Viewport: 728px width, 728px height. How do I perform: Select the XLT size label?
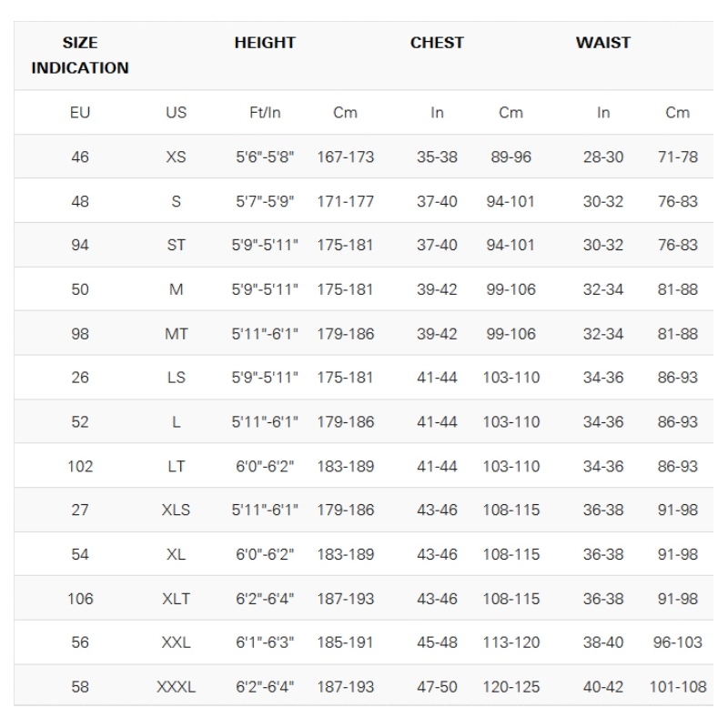177,599
